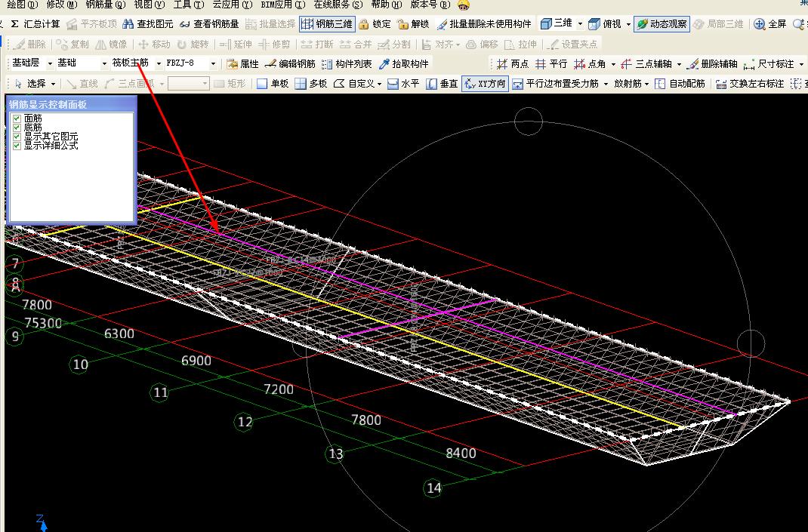
Task: Toggle the 面筋 checkbox
Action: click(x=17, y=118)
